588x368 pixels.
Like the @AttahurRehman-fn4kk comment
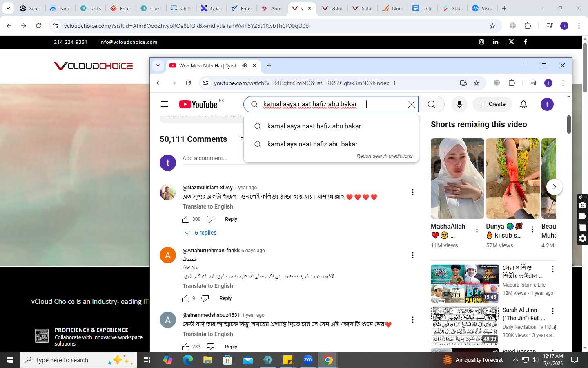click(186, 298)
